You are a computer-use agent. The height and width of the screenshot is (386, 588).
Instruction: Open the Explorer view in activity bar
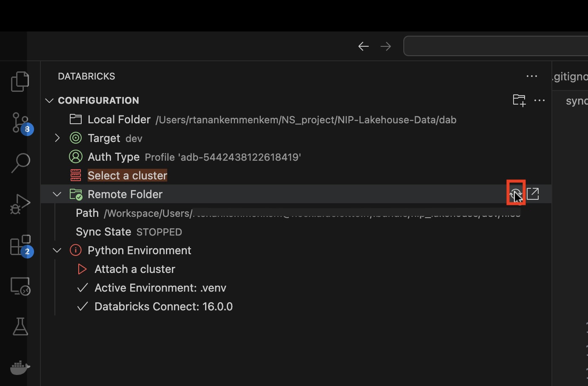(20, 81)
